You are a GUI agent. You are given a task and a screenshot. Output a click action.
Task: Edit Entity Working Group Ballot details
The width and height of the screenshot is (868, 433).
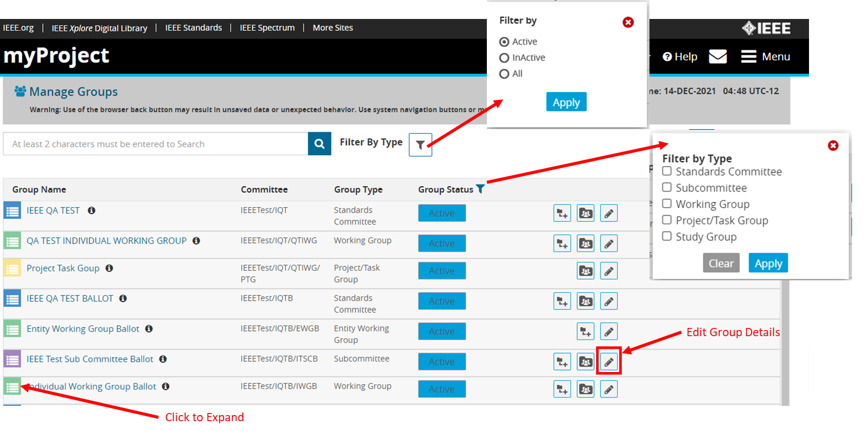pyautogui.click(x=609, y=332)
